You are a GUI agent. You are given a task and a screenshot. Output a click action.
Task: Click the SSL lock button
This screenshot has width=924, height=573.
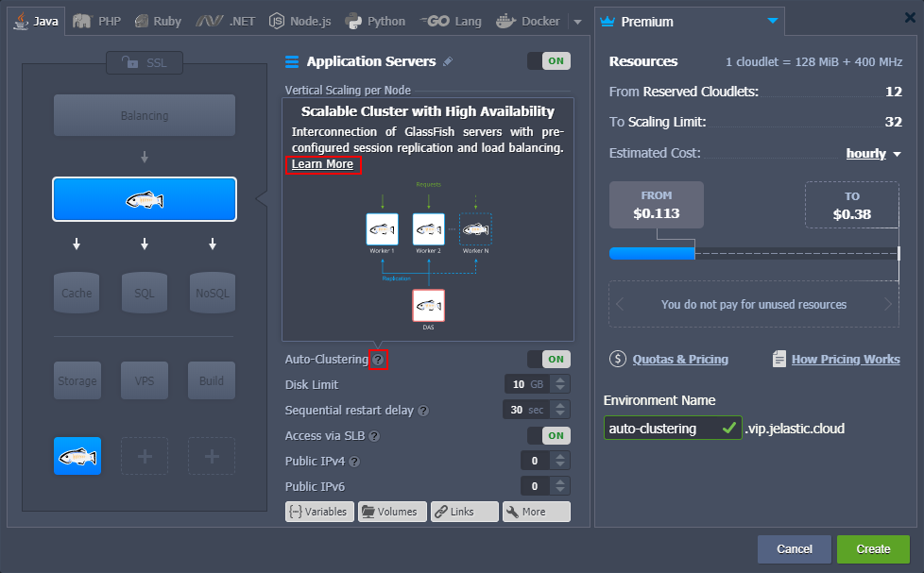(x=145, y=62)
